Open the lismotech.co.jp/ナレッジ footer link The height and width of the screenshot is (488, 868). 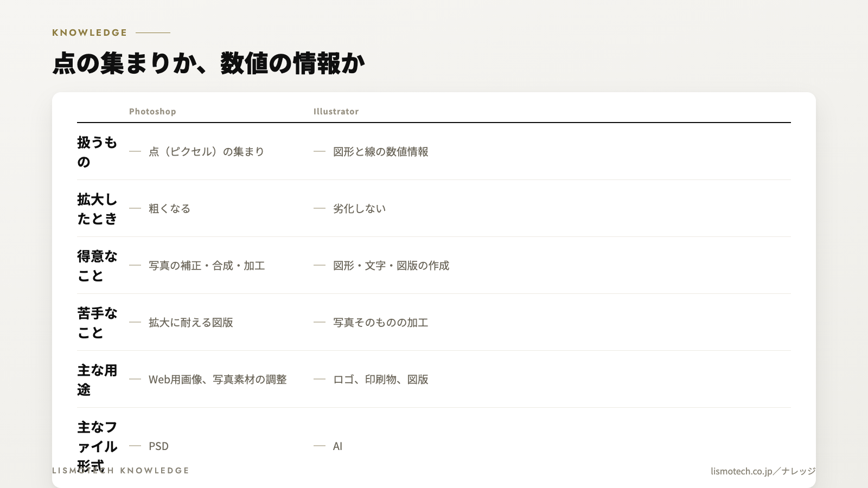[763, 471]
